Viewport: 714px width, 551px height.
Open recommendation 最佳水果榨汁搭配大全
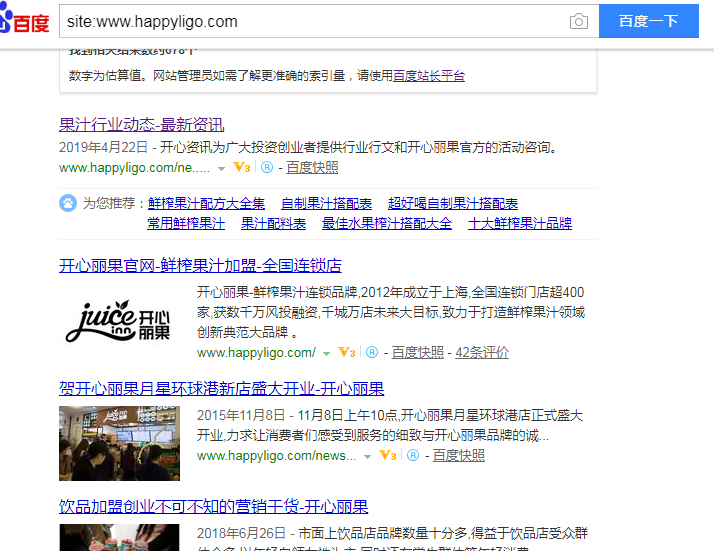tap(387, 223)
